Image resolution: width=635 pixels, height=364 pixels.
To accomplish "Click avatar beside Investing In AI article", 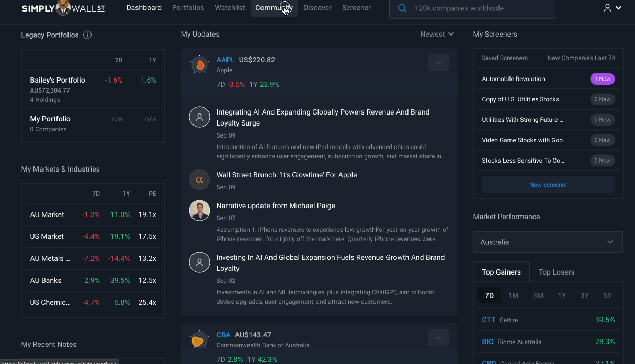I will [x=199, y=263].
